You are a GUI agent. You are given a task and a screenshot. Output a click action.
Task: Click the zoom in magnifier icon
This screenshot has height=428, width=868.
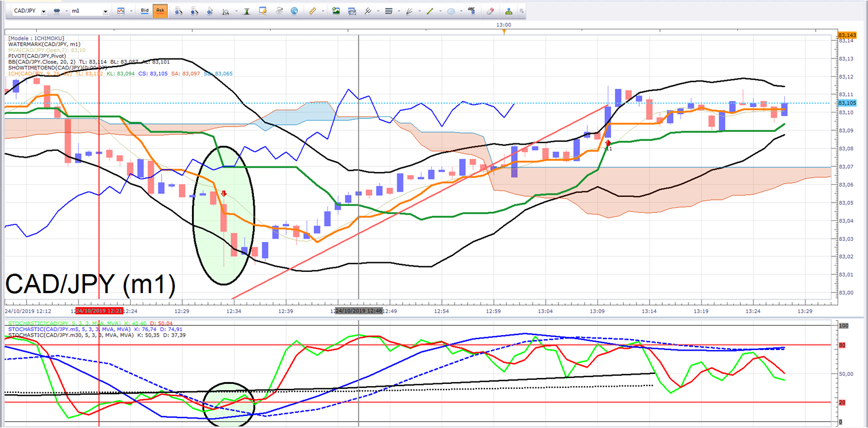[179, 11]
